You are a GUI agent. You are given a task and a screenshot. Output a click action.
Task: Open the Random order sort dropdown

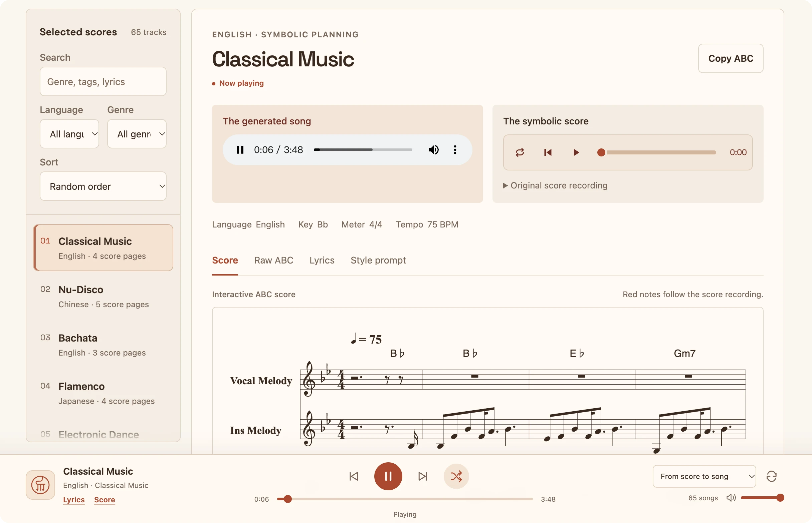pos(103,186)
